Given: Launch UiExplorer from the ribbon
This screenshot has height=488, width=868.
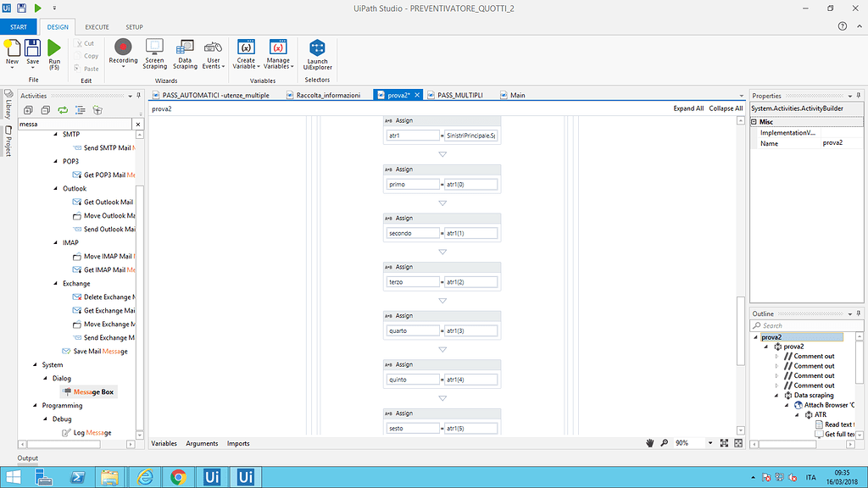Looking at the screenshot, I should pyautogui.click(x=317, y=53).
